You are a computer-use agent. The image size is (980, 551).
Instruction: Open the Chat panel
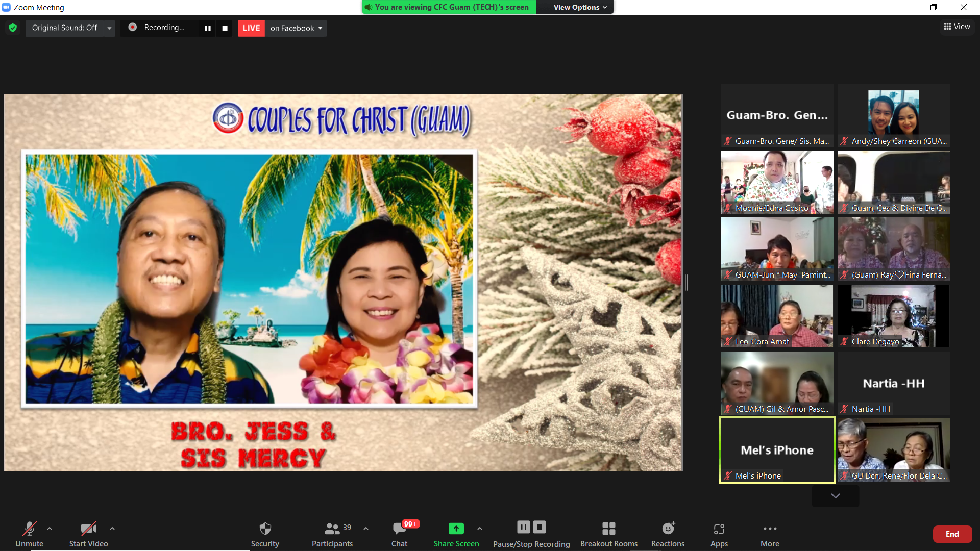pyautogui.click(x=400, y=534)
